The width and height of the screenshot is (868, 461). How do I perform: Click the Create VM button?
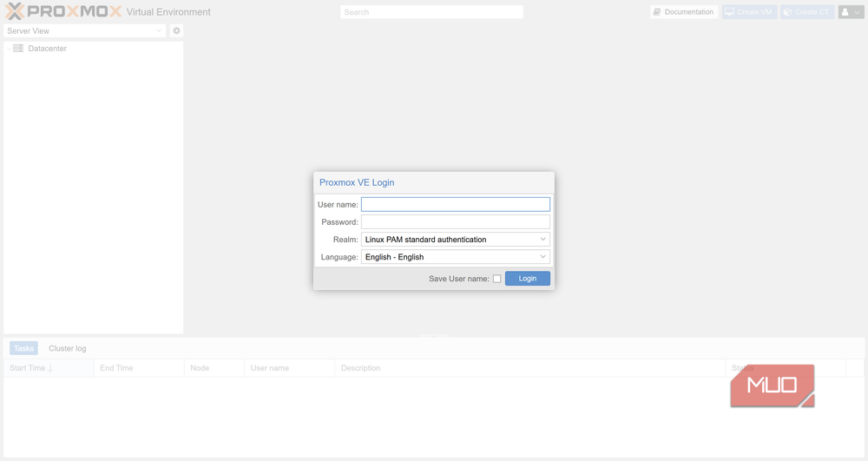(750, 11)
